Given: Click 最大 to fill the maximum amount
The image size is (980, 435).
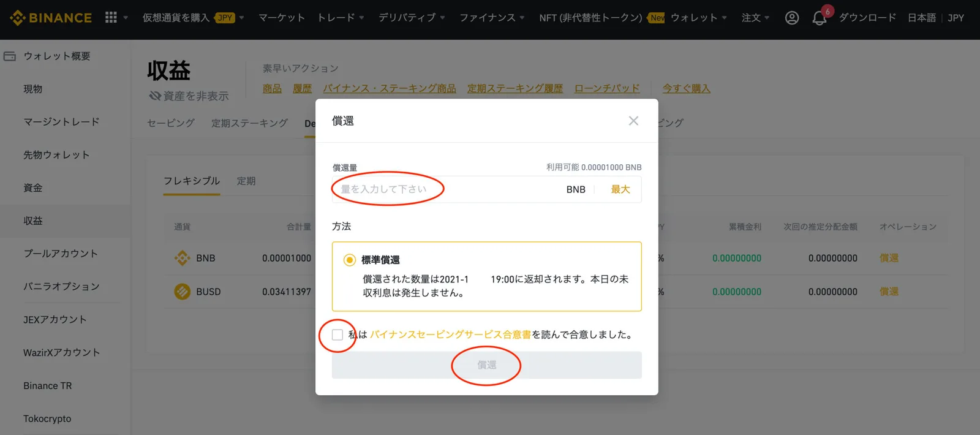Looking at the screenshot, I should coord(620,189).
